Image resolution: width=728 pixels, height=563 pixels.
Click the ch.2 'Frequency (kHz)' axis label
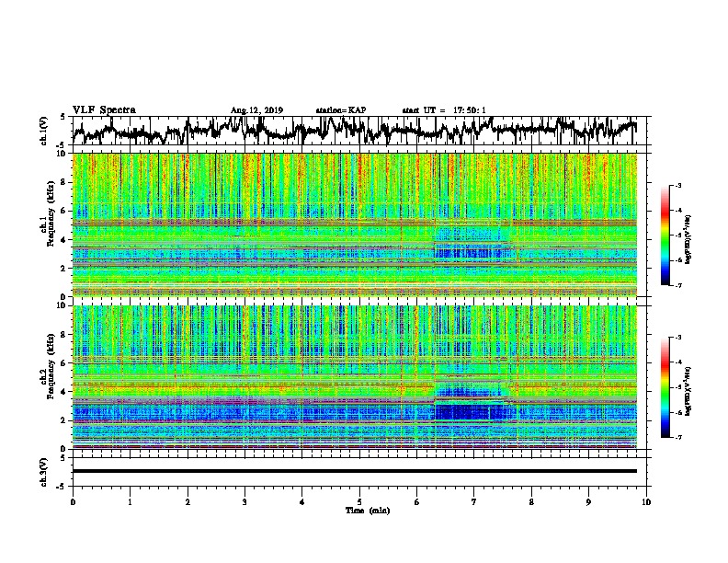(x=51, y=366)
